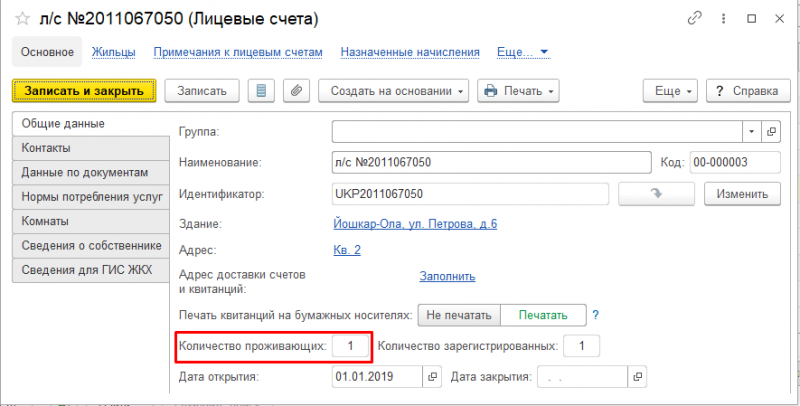Copy link using the chain icon
Viewport: 800px width, 406px height.
pyautogui.click(x=695, y=19)
